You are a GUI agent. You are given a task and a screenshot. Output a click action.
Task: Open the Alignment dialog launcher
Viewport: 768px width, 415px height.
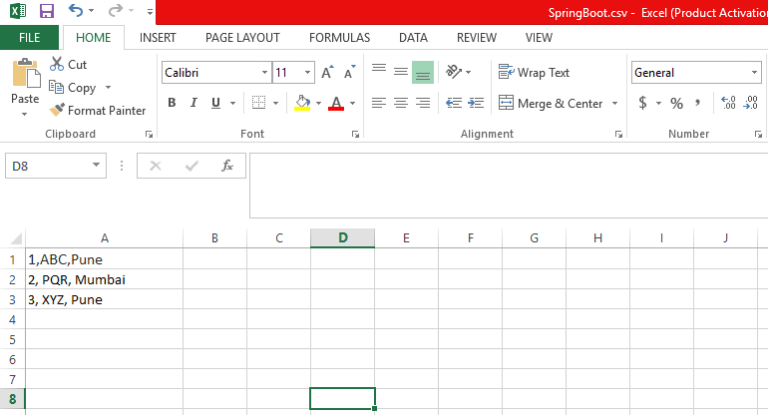(619, 134)
